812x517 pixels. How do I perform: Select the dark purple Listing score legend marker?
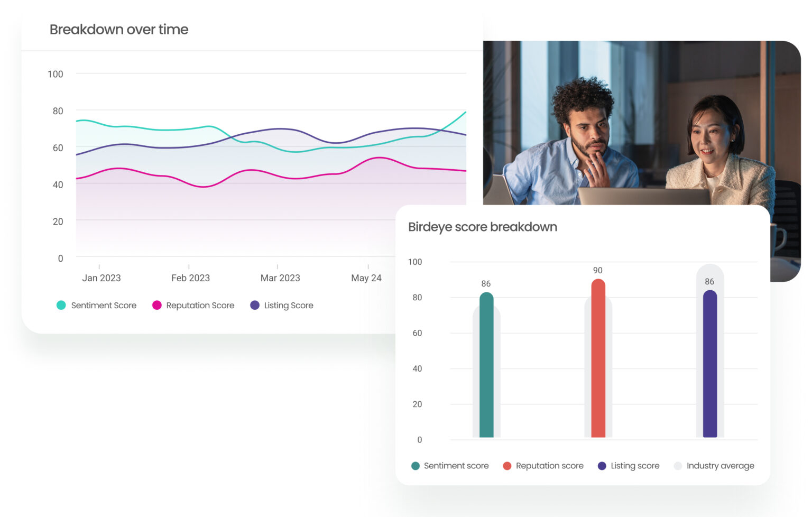(x=603, y=466)
